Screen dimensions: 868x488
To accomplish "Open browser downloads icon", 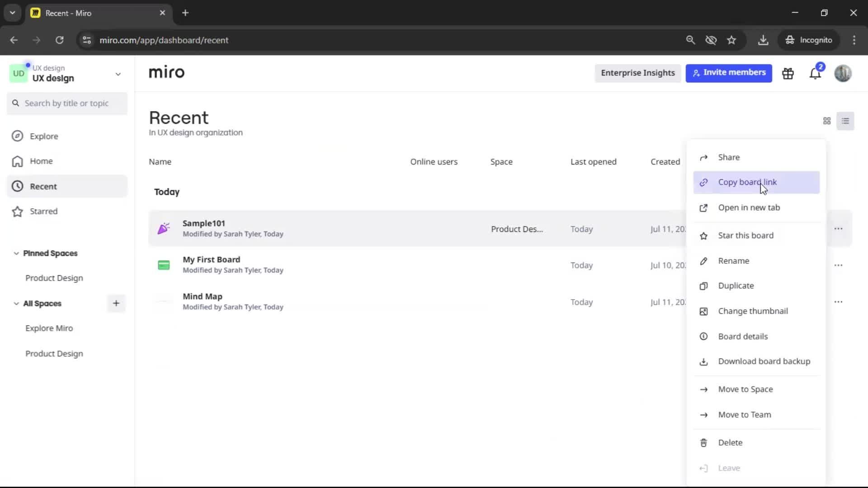I will pos(763,40).
